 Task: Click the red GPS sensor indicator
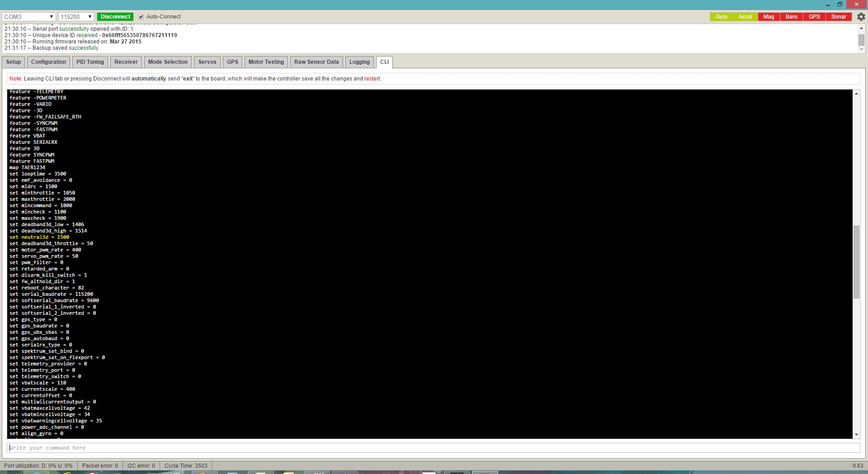tap(814, 17)
